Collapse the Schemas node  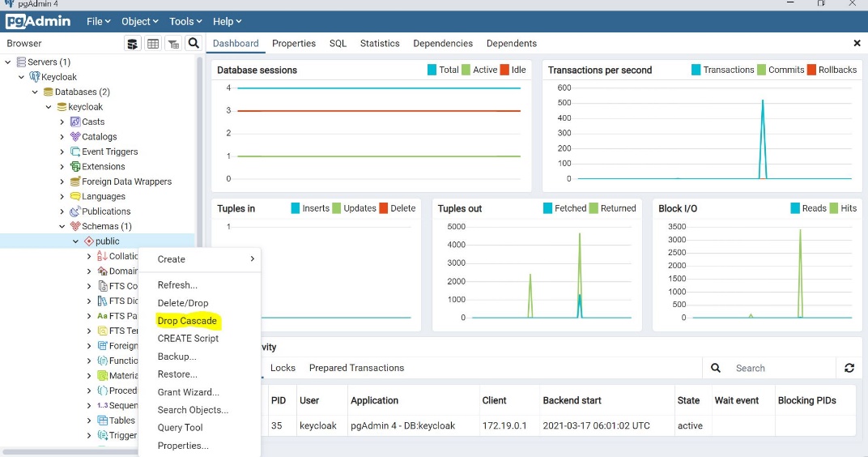(x=62, y=226)
